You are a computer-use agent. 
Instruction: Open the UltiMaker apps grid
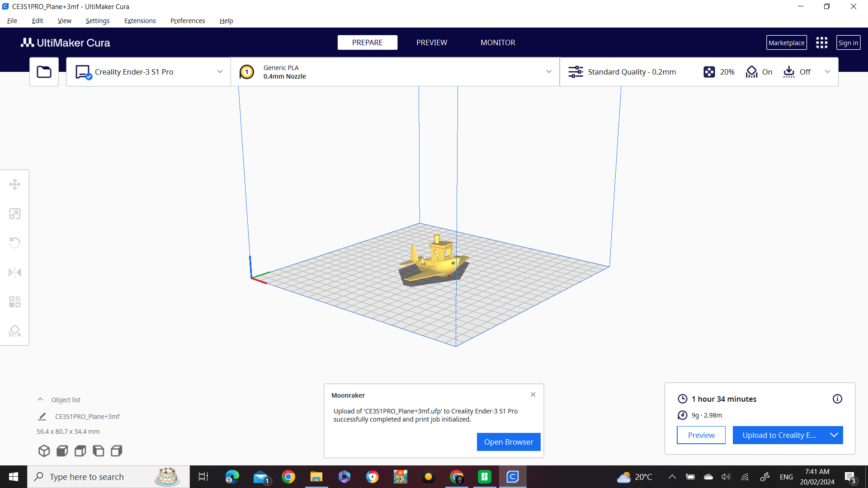tap(822, 42)
